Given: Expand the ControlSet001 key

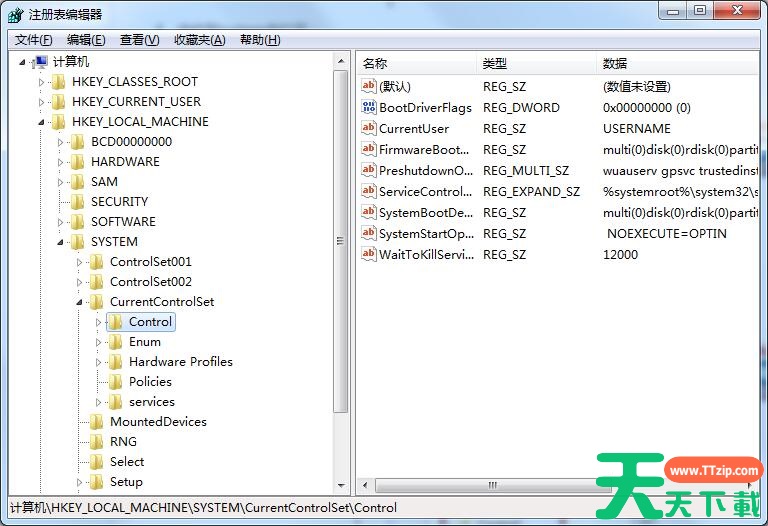Looking at the screenshot, I should tap(79, 263).
